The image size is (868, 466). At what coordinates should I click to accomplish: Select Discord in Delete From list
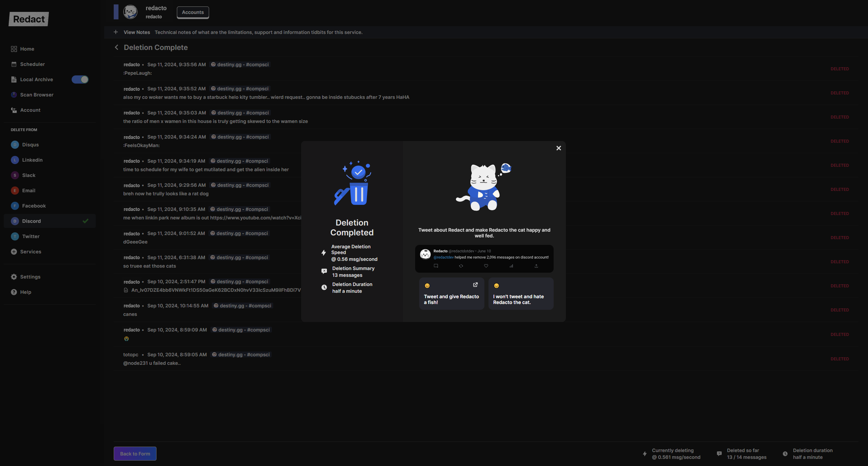coord(32,221)
